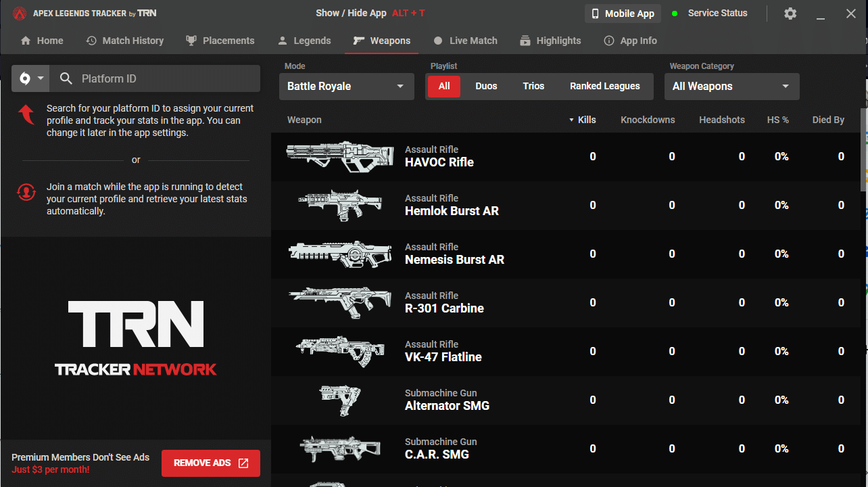Image resolution: width=868 pixels, height=487 pixels.
Task: Click the Platform ID search field
Action: tap(166, 78)
